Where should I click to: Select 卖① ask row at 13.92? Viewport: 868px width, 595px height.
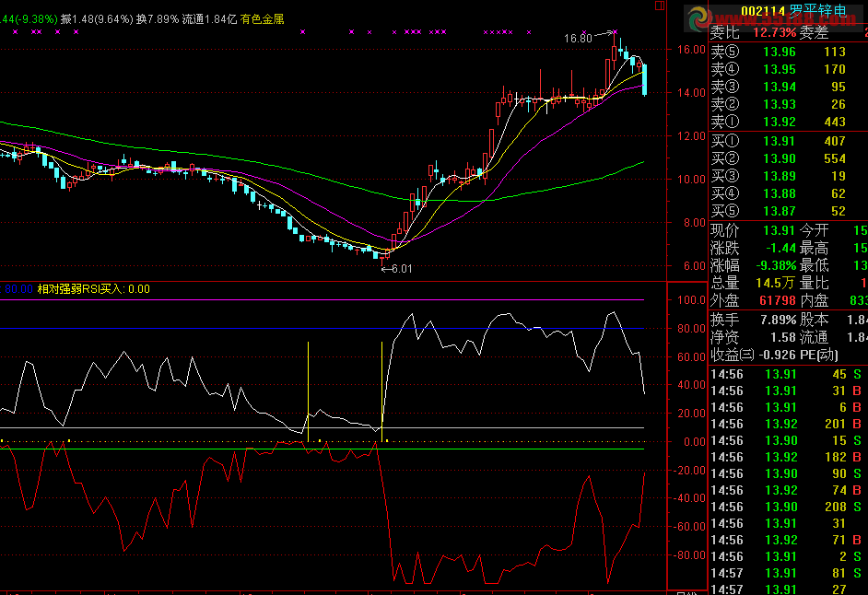(x=780, y=122)
